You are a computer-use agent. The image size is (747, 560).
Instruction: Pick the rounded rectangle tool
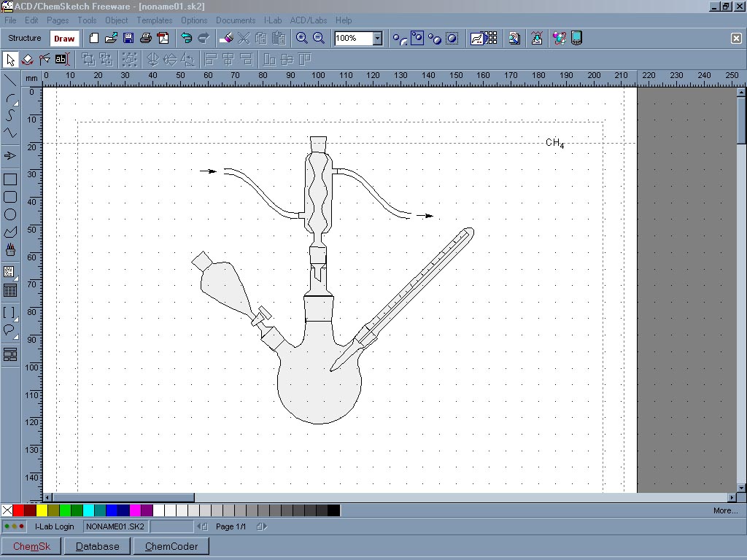point(10,197)
